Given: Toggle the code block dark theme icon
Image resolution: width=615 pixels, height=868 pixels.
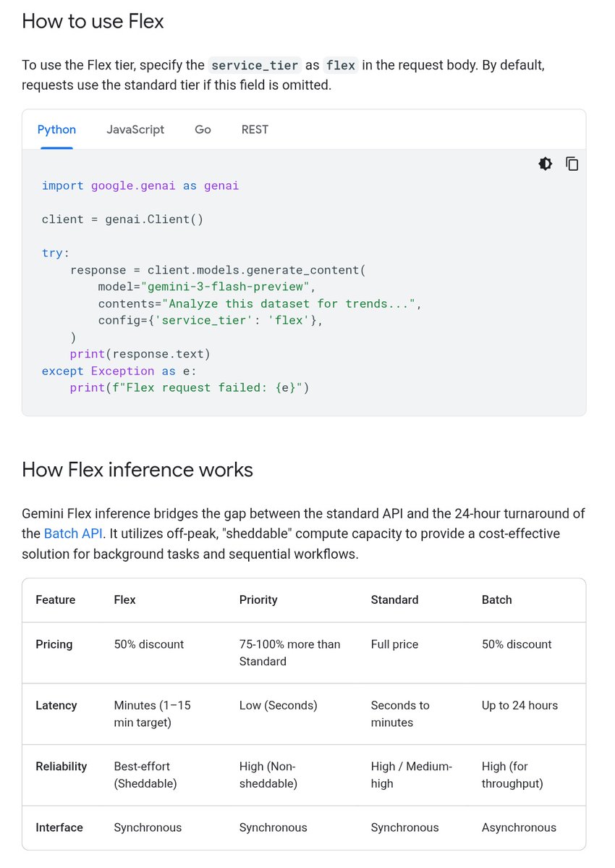Looking at the screenshot, I should (x=546, y=164).
